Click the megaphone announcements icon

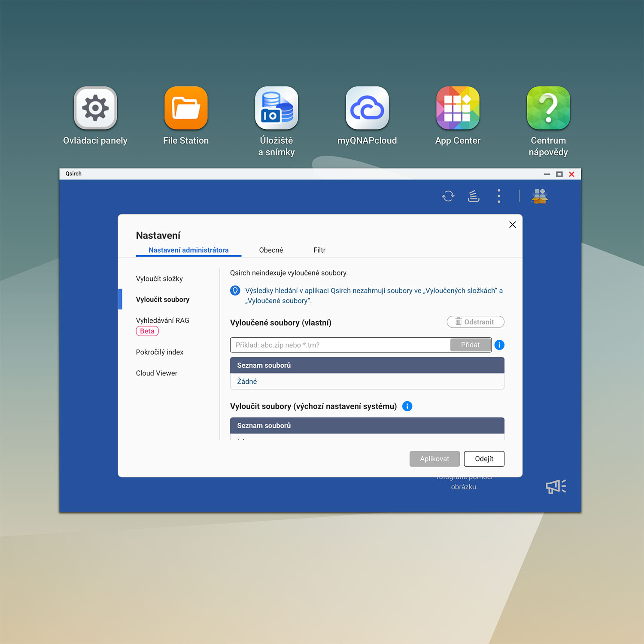pyautogui.click(x=556, y=486)
